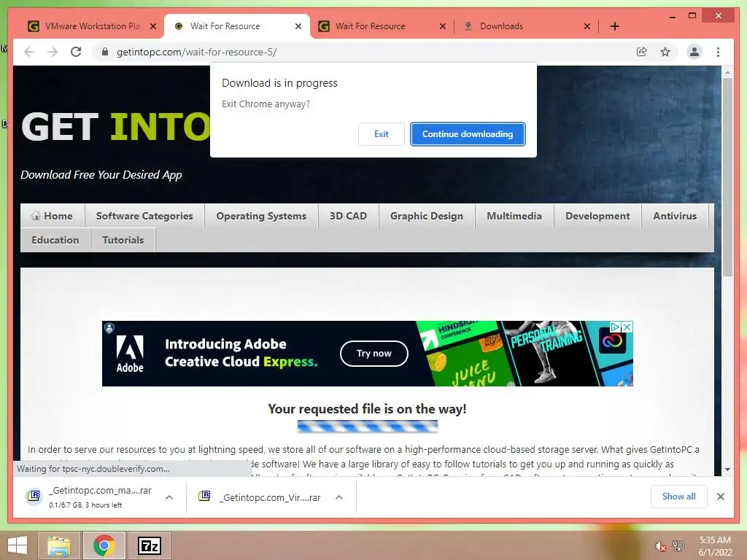Image resolution: width=747 pixels, height=560 pixels.
Task: Click the download progress bar
Action: tap(368, 426)
